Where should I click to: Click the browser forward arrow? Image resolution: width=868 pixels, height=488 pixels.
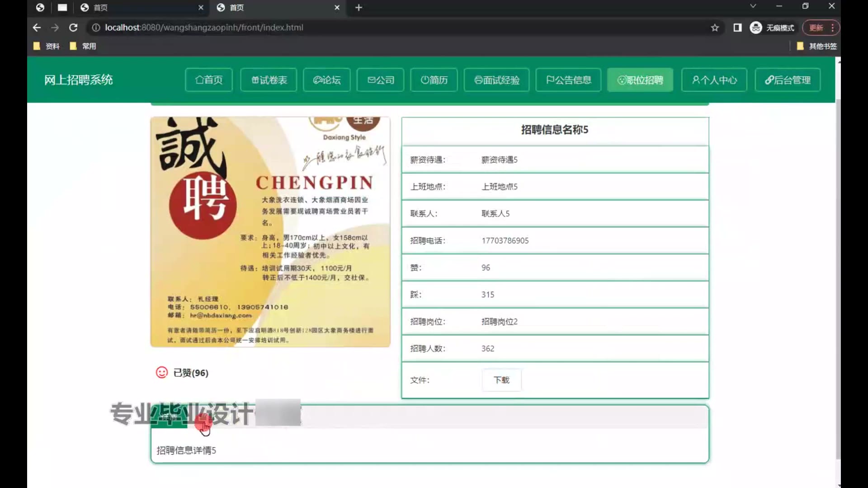click(x=55, y=28)
